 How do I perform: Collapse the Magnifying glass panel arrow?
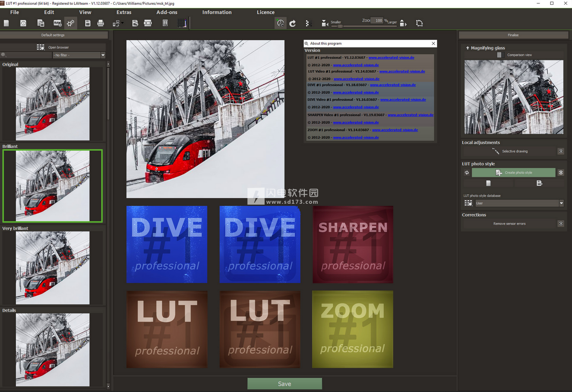[x=467, y=48]
